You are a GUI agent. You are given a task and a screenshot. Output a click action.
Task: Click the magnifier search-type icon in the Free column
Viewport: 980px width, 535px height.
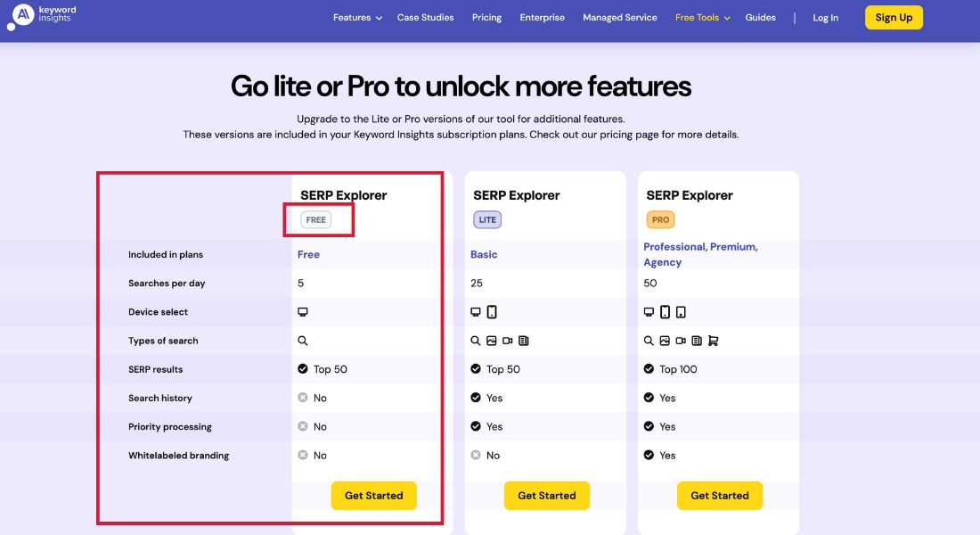[x=303, y=341]
